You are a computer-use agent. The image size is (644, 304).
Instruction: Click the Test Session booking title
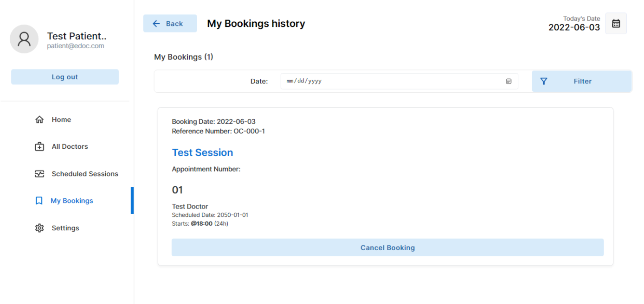[x=202, y=152]
